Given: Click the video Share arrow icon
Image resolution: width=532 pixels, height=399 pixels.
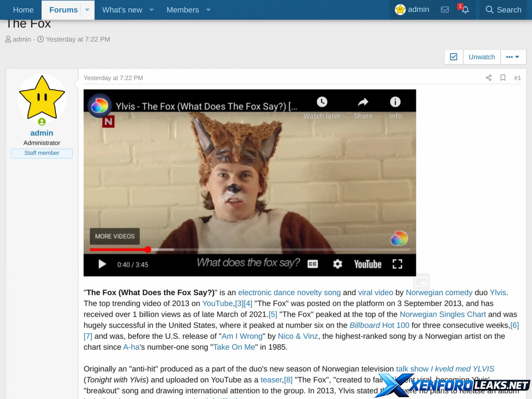Looking at the screenshot, I should tap(363, 102).
